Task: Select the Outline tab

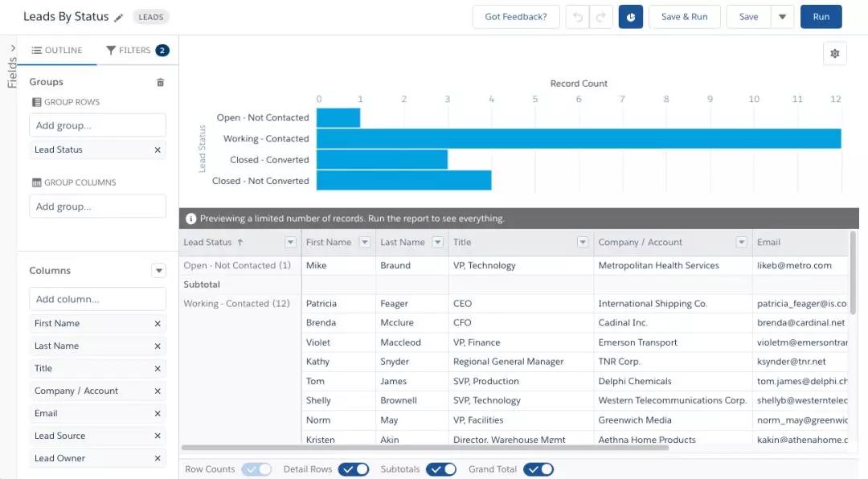Action: tap(56, 51)
